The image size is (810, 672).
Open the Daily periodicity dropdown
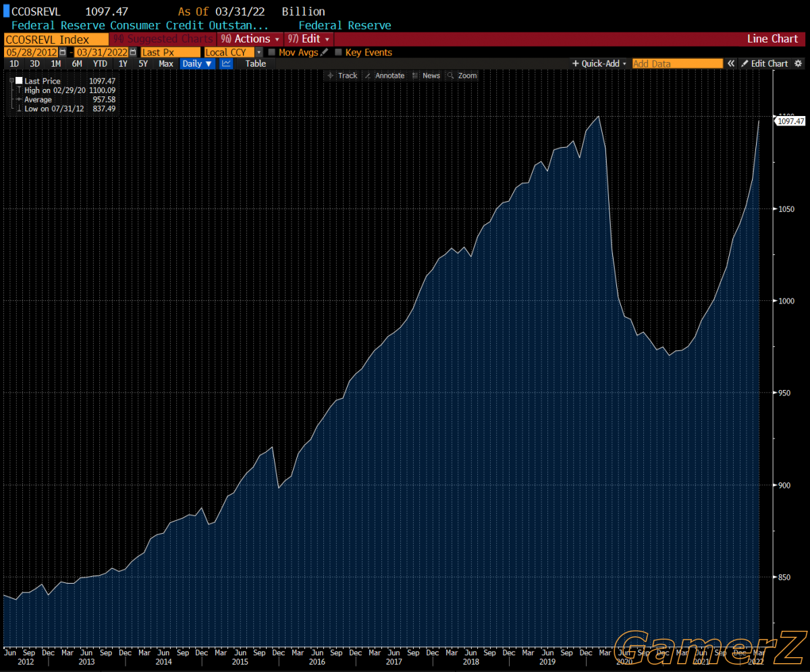(197, 63)
